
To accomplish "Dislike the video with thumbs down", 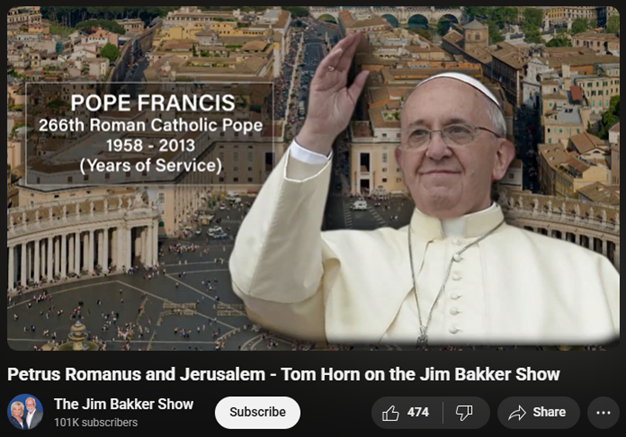I will tap(466, 412).
